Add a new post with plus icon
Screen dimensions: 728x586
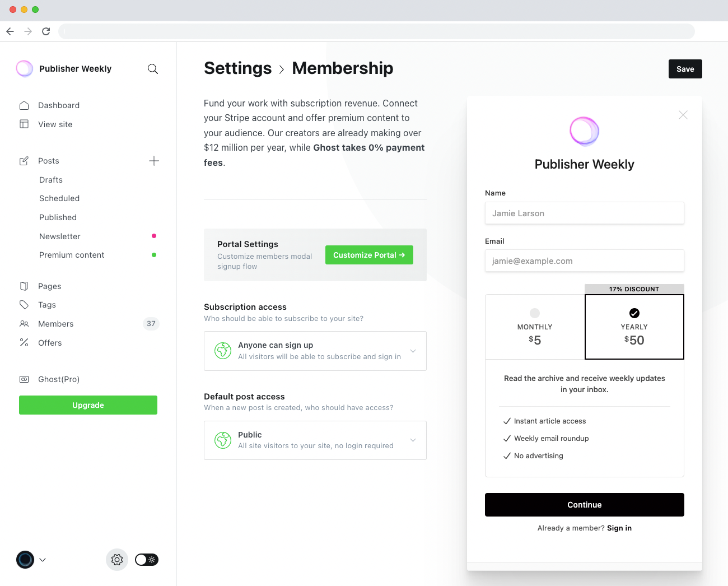coord(154,161)
